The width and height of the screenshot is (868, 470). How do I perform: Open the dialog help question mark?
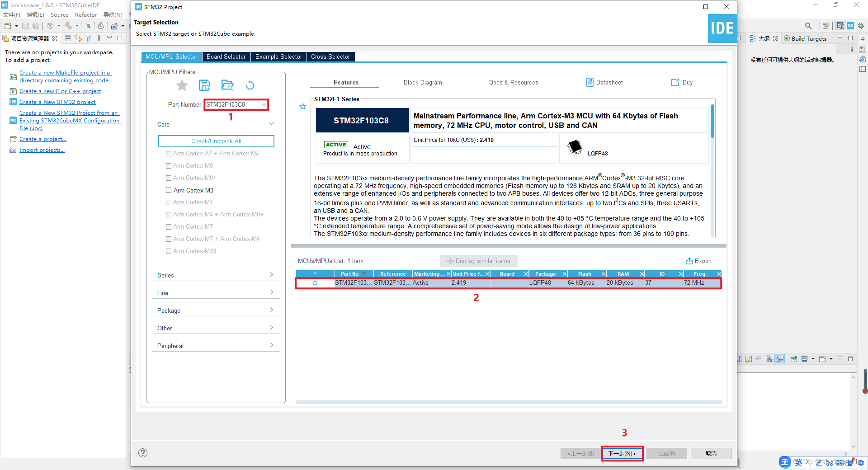click(x=143, y=453)
